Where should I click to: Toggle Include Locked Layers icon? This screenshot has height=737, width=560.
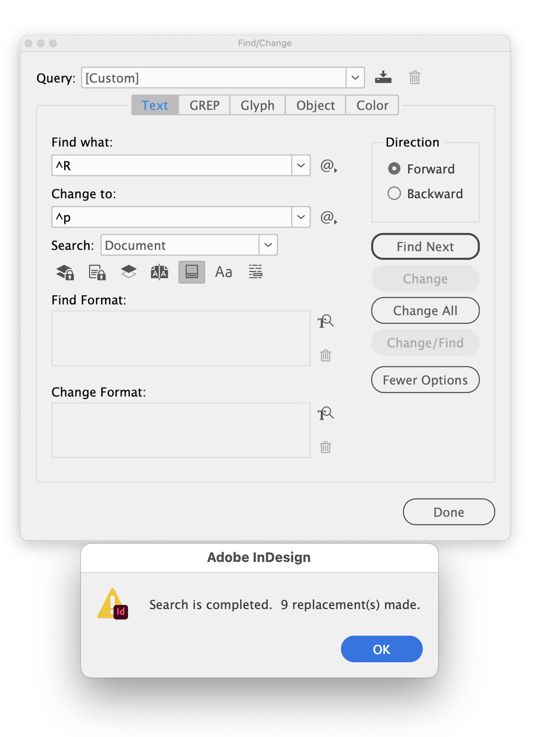click(65, 272)
